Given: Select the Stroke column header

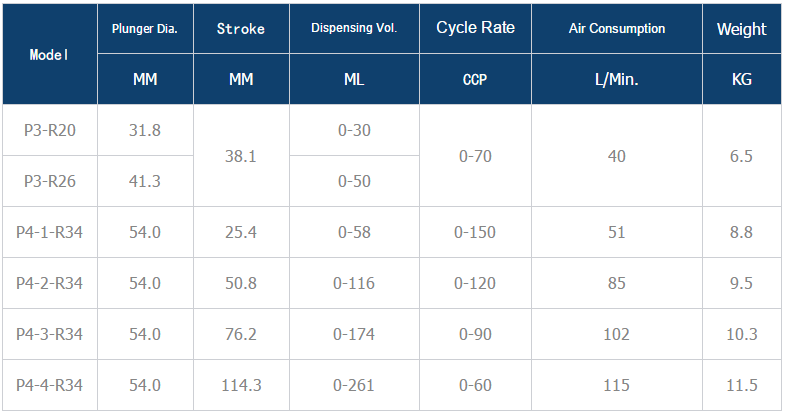Looking at the screenshot, I should (240, 29).
